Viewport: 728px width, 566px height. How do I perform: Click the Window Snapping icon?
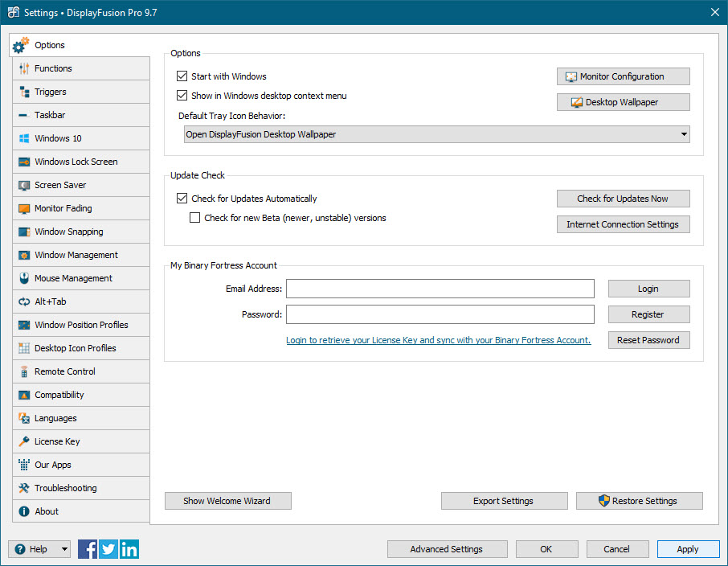click(x=24, y=232)
